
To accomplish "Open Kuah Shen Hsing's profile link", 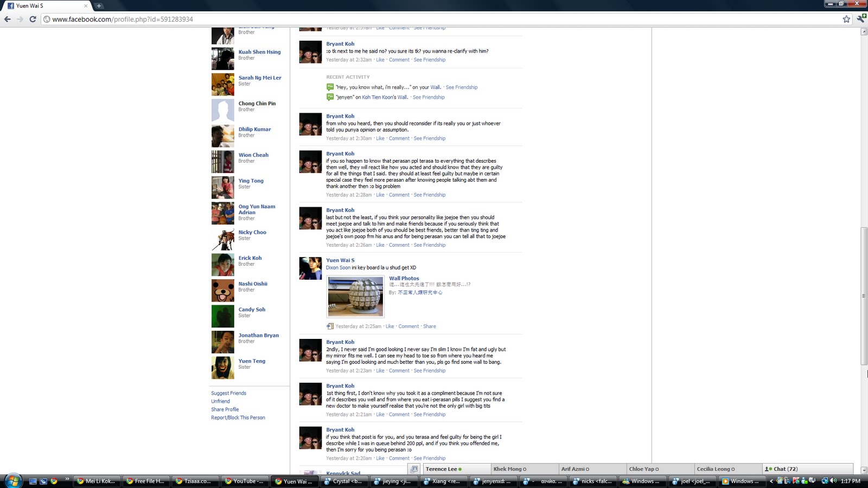I will point(259,52).
